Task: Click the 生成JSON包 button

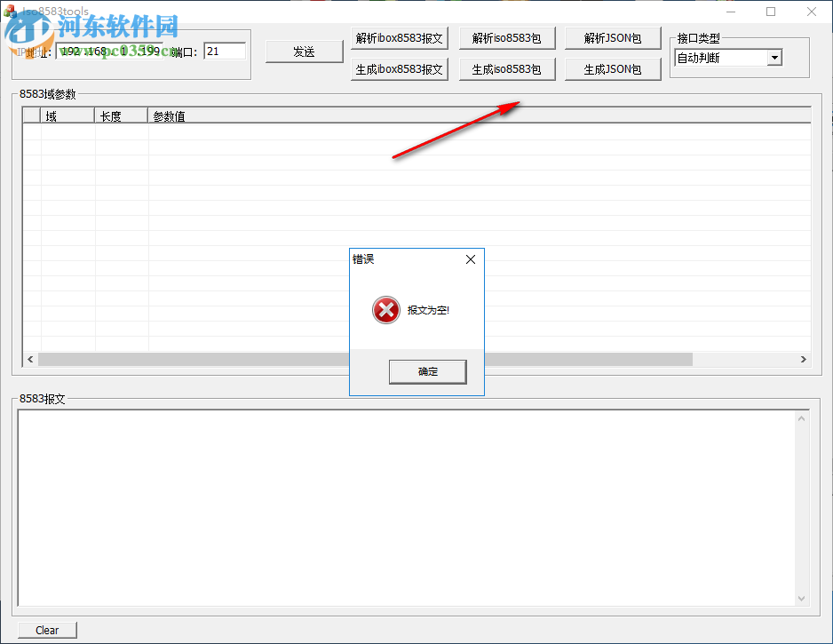Action: (x=613, y=68)
